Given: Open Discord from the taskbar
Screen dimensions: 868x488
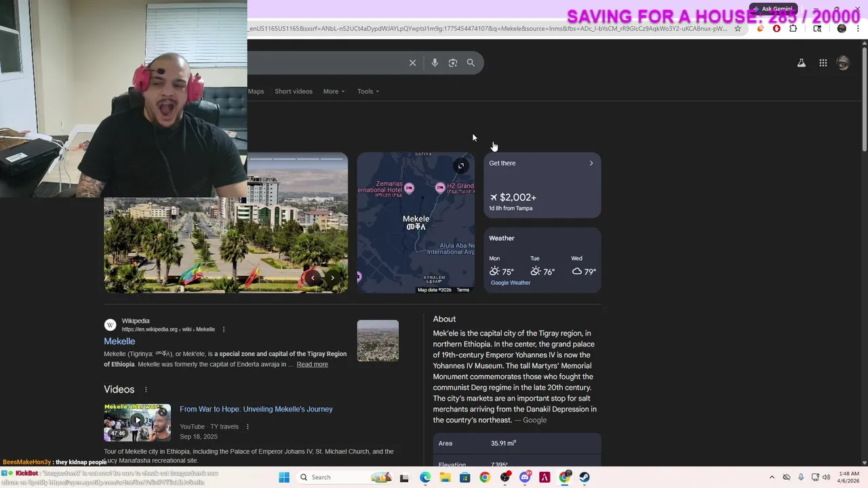Looking at the screenshot, I should point(525,477).
